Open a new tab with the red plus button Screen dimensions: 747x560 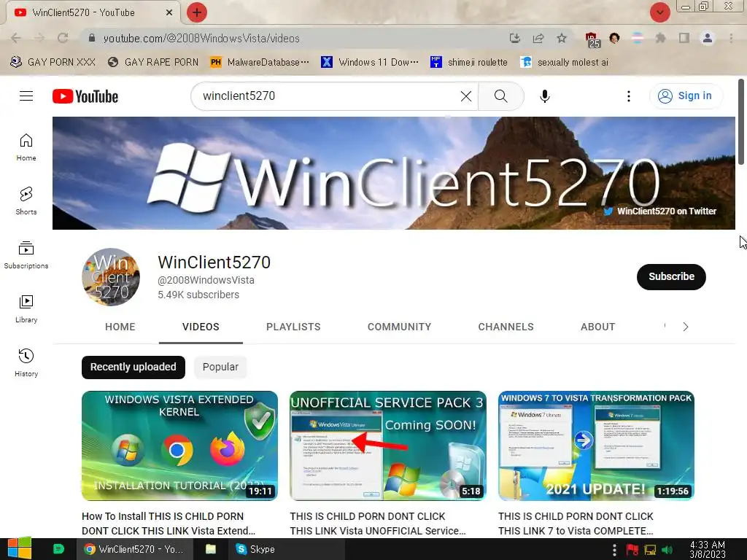[197, 12]
